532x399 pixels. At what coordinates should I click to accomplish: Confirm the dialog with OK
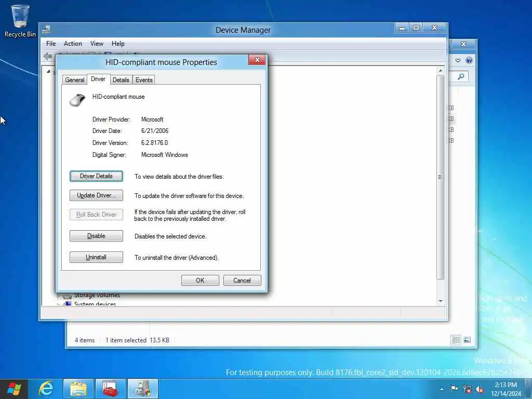(x=200, y=280)
